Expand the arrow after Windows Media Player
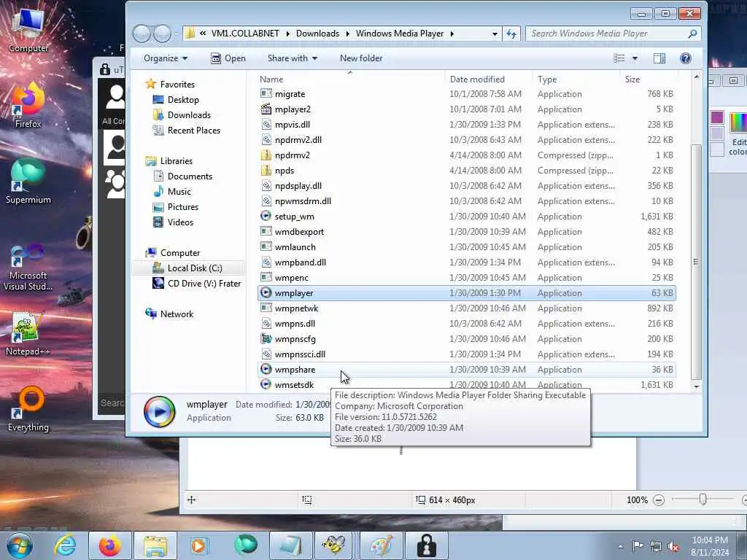The width and height of the screenshot is (747, 560). (x=452, y=34)
